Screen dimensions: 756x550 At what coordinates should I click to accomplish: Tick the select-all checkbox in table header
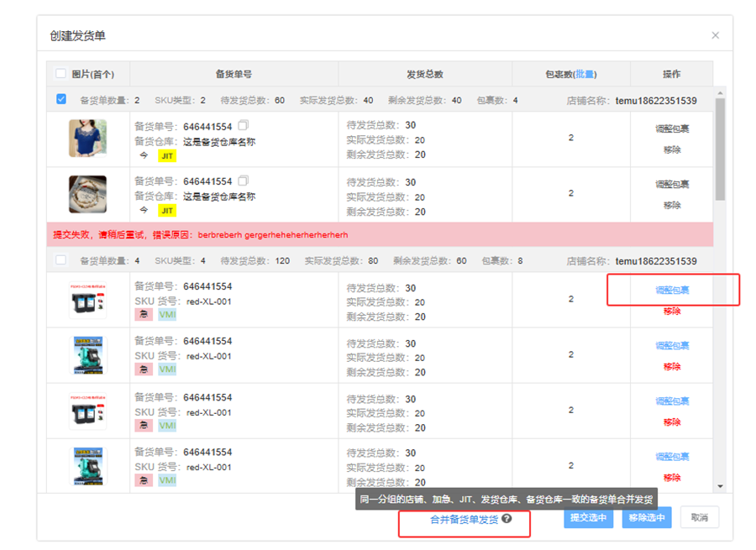60,73
